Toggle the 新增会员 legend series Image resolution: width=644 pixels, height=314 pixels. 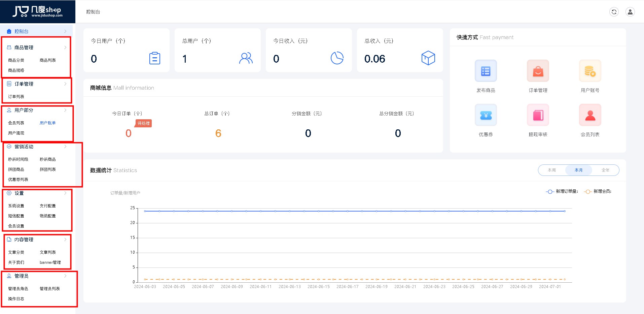pos(598,191)
